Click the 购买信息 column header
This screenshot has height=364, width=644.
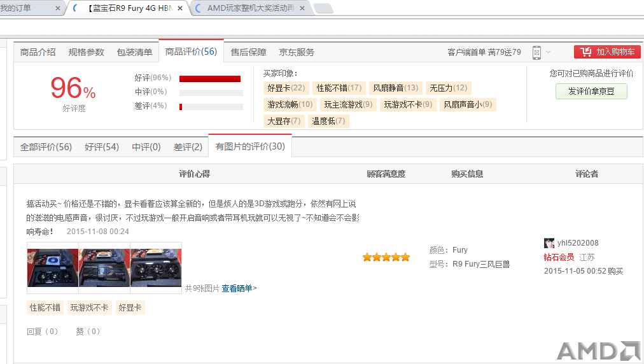467,174
